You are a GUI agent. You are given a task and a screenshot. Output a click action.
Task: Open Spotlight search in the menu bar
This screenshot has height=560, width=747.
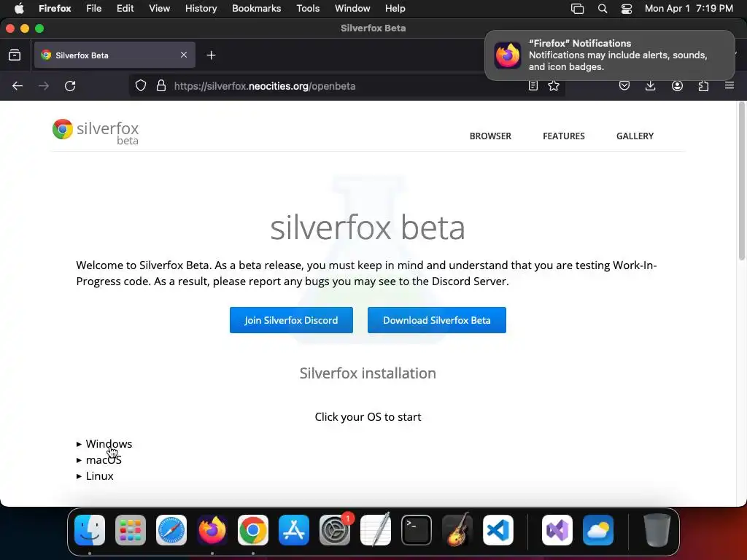[602, 9]
